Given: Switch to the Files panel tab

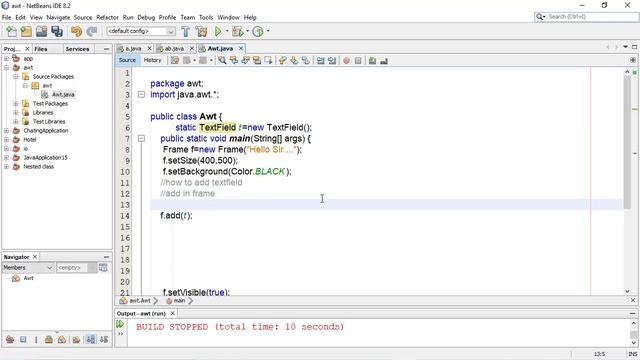Looking at the screenshot, I should 40,49.
